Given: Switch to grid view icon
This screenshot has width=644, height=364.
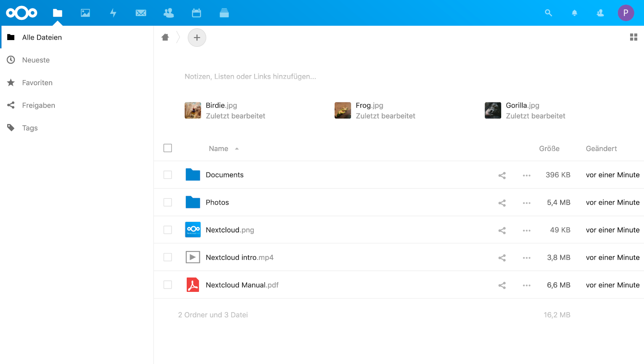Looking at the screenshot, I should pos(633,37).
